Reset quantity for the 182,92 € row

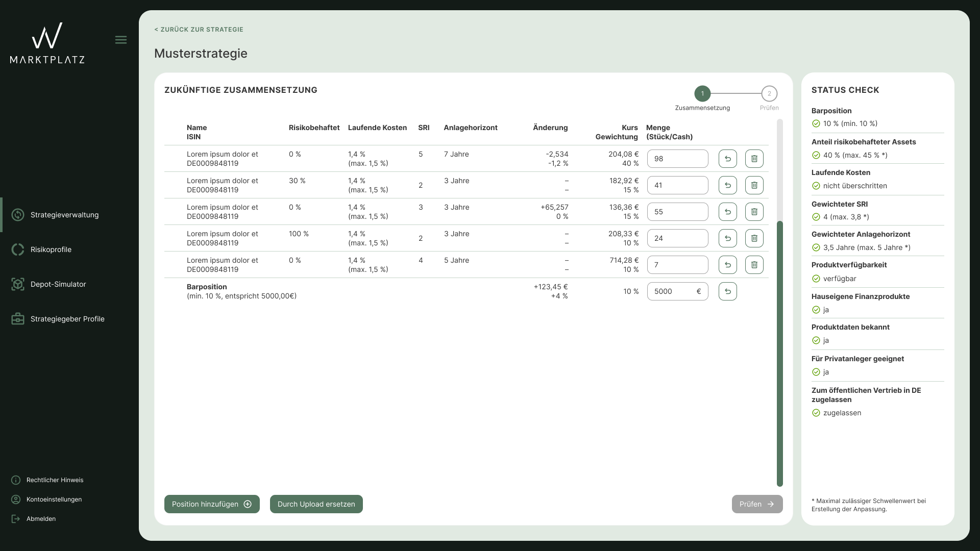pos(728,185)
